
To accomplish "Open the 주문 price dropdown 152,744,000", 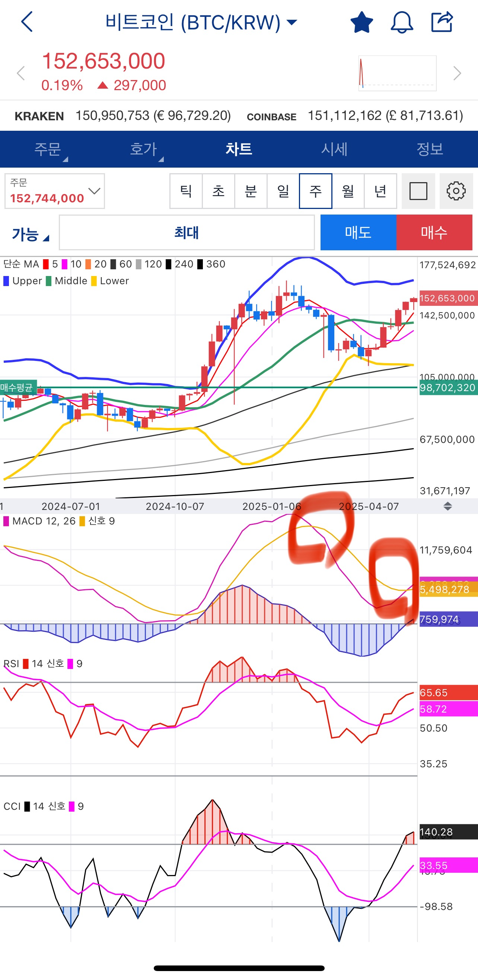I will [x=55, y=191].
